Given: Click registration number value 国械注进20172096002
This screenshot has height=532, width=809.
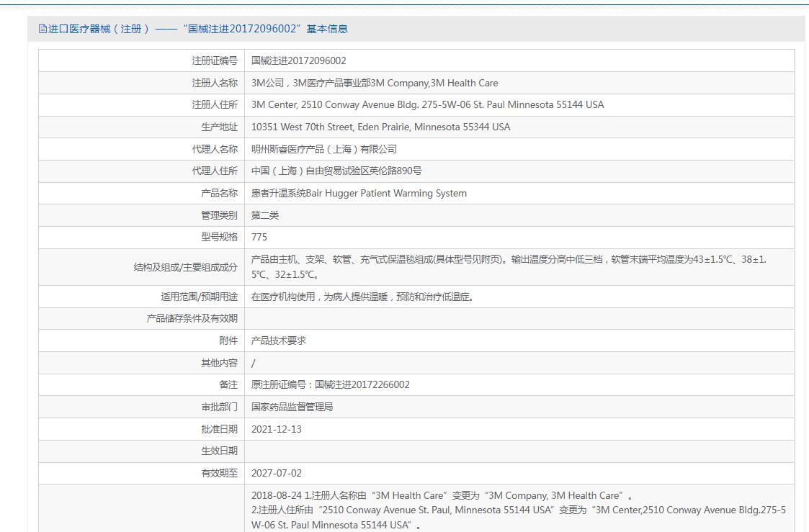Looking at the screenshot, I should [298, 61].
